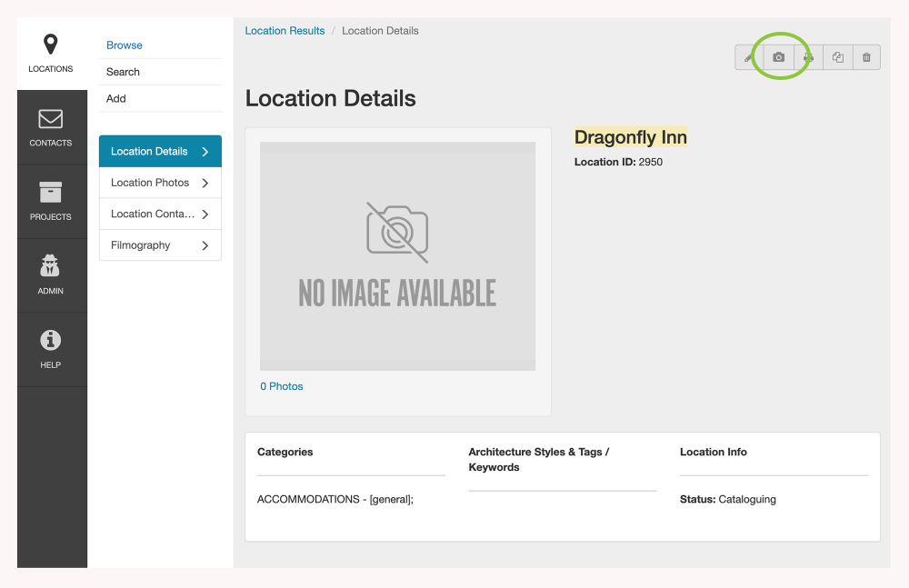Viewport: 909px width, 588px height.
Task: Click the Status: Cataloguing text
Action: (728, 499)
